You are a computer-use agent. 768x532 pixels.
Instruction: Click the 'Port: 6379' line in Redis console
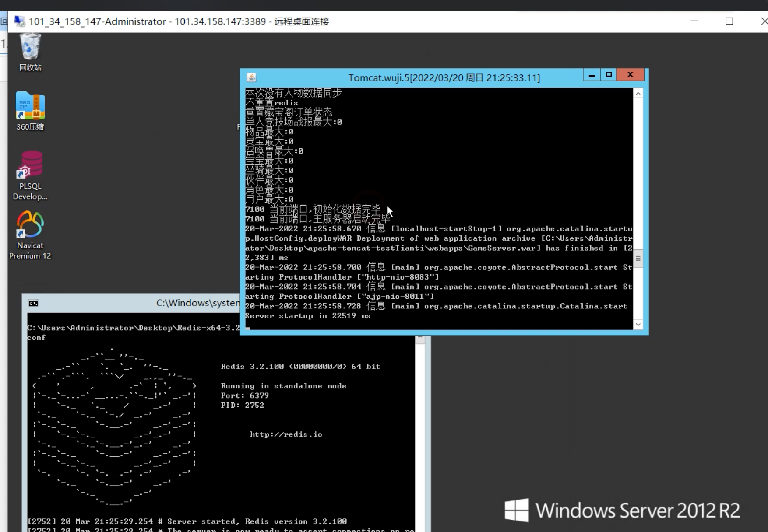[245, 395]
